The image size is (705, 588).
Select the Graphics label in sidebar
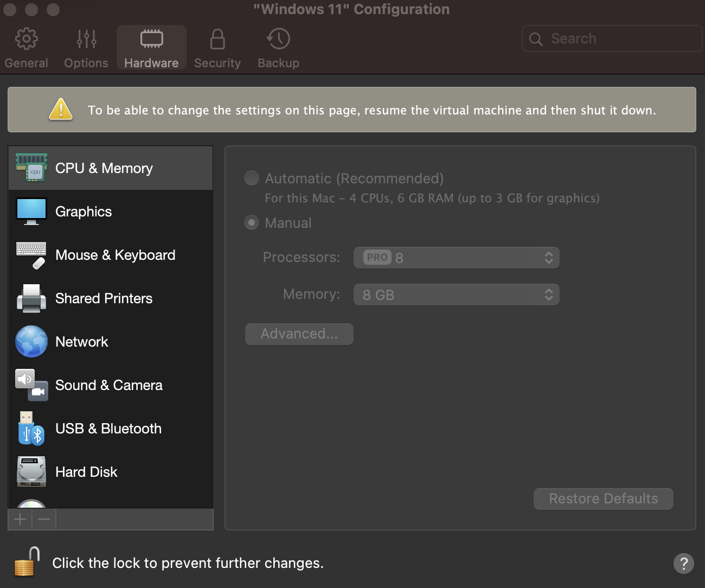point(84,212)
